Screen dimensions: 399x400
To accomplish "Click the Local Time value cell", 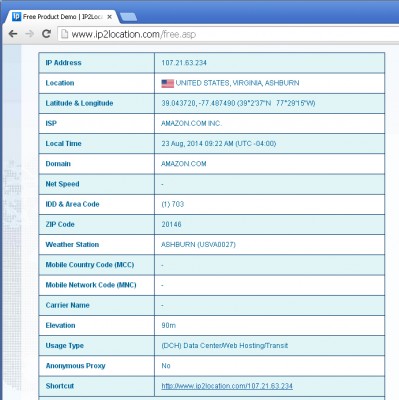I will [x=269, y=144].
